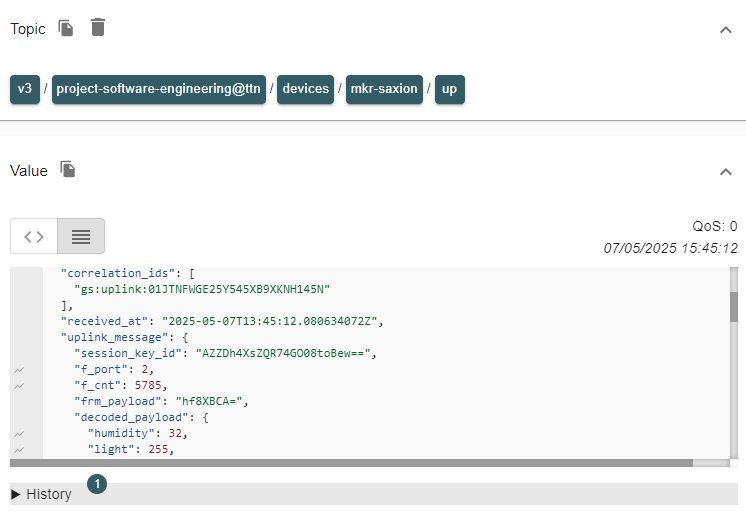Show chart for f_port value
Viewport: 746px width, 514px height.
click(19, 370)
